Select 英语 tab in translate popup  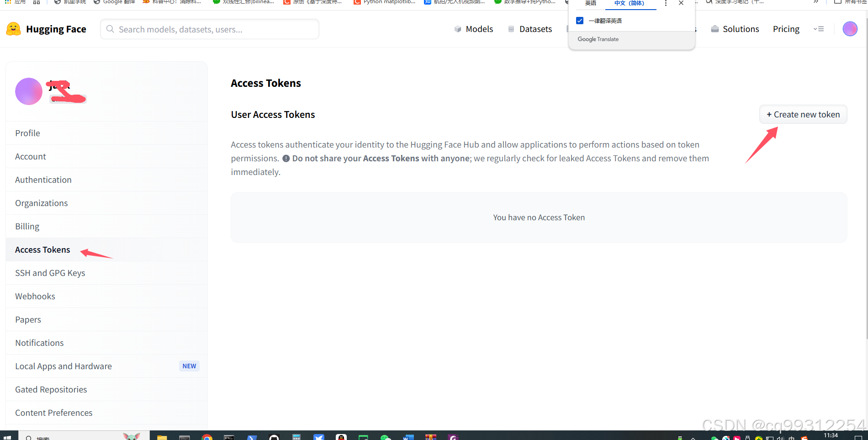tap(590, 3)
